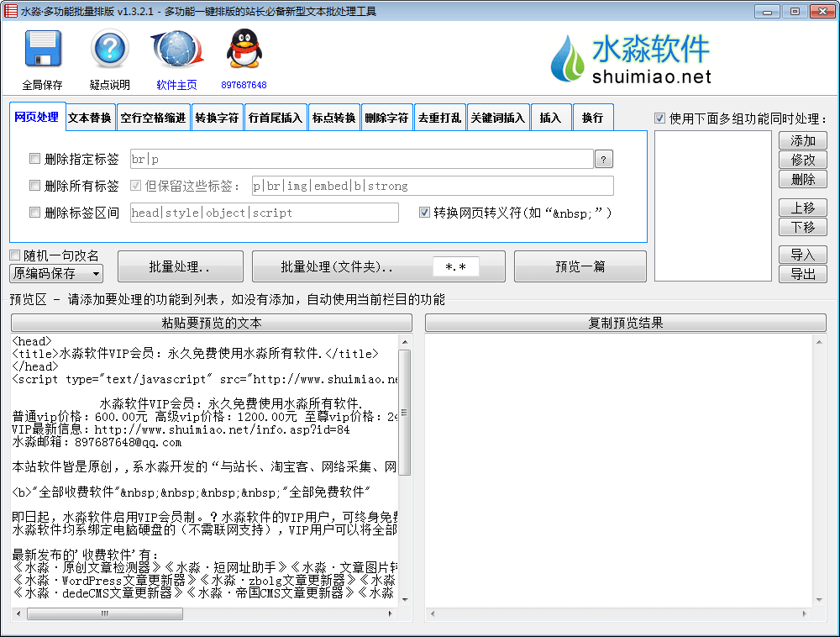Open the 去重打乱 tab
The height and width of the screenshot is (637, 840).
click(439, 118)
